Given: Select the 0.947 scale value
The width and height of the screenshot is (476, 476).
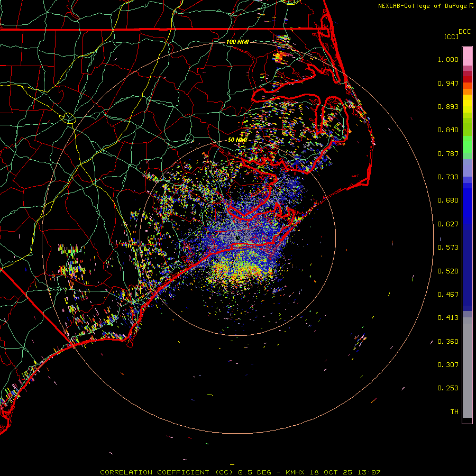Looking at the screenshot, I should coord(448,83).
